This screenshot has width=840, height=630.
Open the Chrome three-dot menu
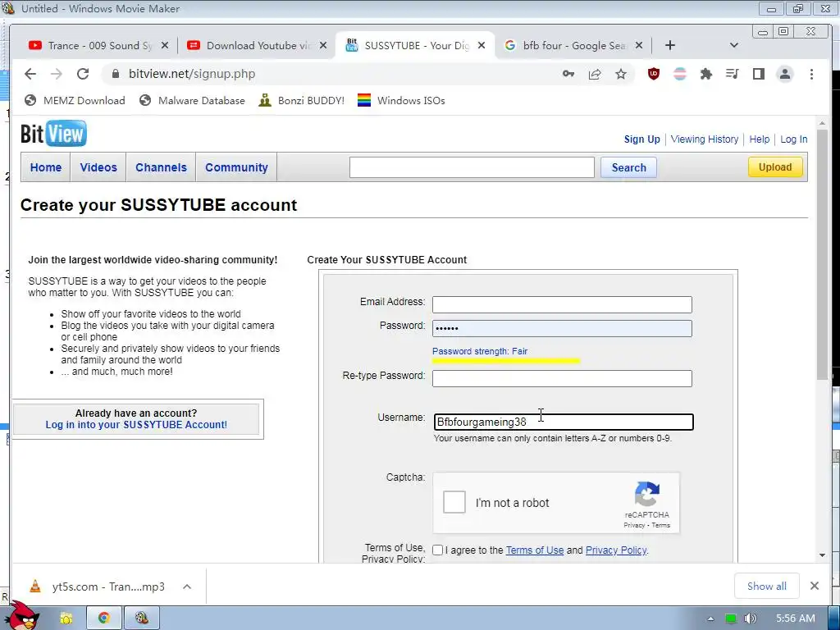click(811, 74)
